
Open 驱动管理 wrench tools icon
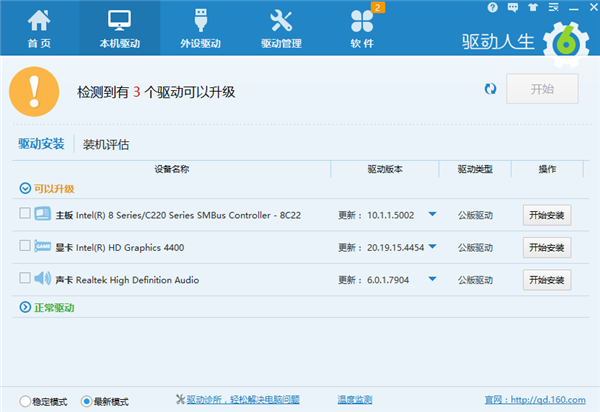pyautogui.click(x=281, y=29)
